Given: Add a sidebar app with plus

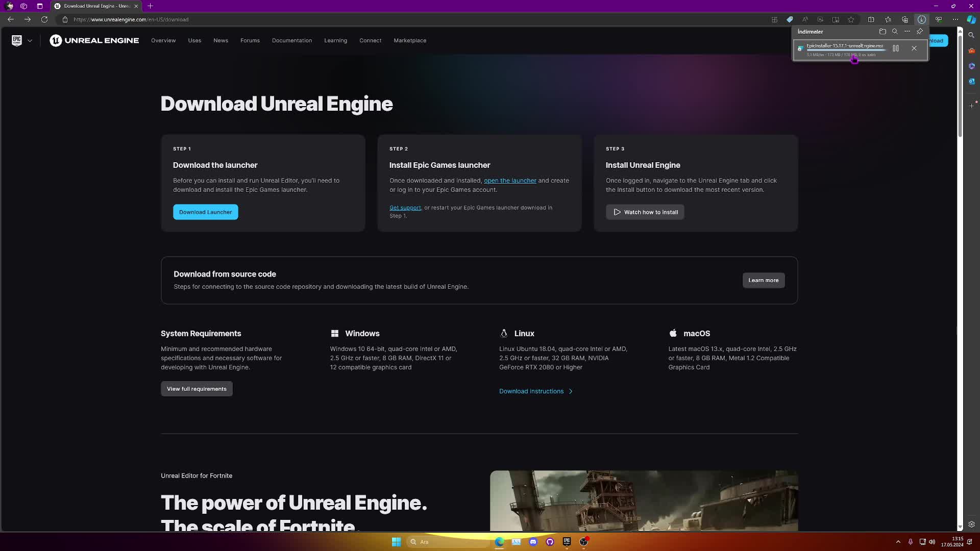Looking at the screenshot, I should click(971, 106).
